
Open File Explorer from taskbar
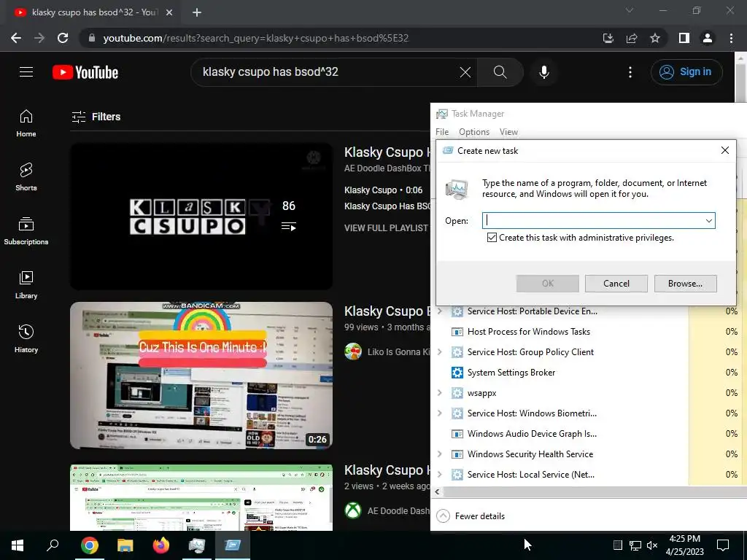point(125,545)
